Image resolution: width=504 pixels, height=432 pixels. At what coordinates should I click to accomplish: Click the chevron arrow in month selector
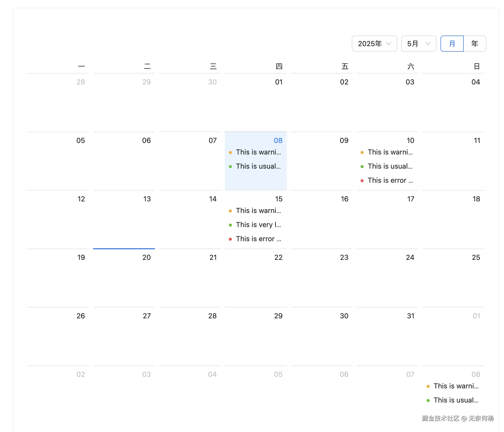tap(428, 44)
